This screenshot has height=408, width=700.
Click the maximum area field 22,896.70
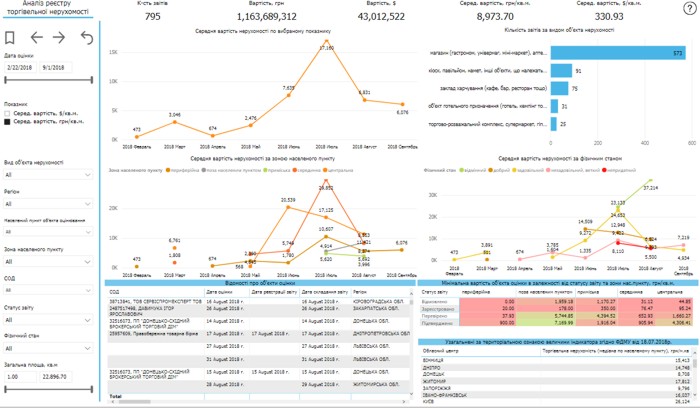pyautogui.click(x=55, y=376)
